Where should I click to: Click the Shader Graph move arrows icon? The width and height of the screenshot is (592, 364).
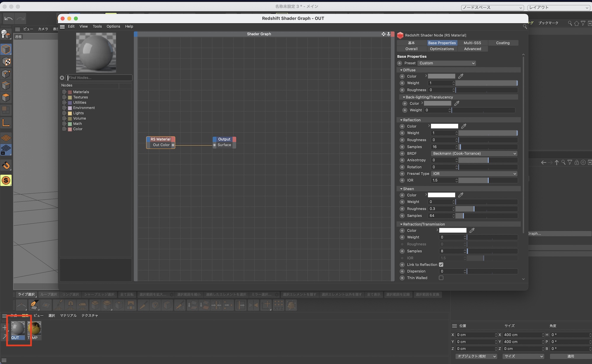point(383,34)
